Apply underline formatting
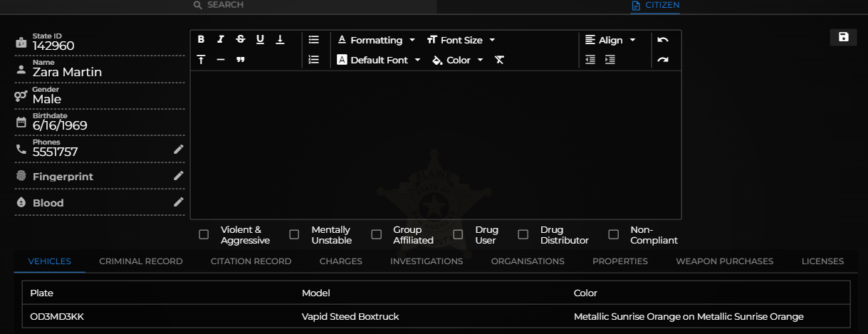The image size is (868, 334). [260, 40]
